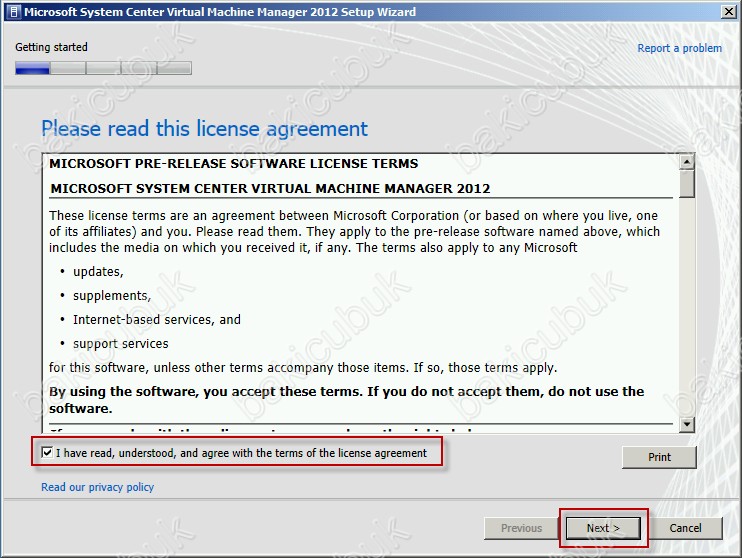The height and width of the screenshot is (558, 742).
Task: Click the license agreement checkbox label text
Action: coord(241,453)
